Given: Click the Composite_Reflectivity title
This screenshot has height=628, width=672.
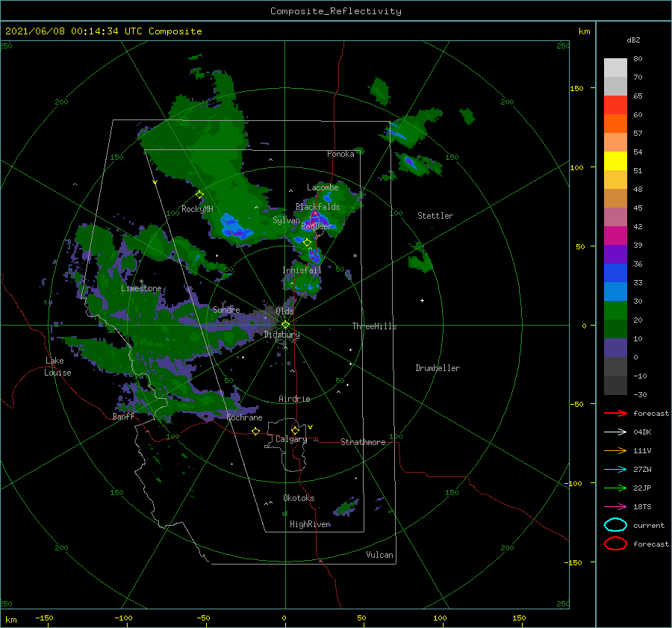Looking at the screenshot, I should point(336,11).
